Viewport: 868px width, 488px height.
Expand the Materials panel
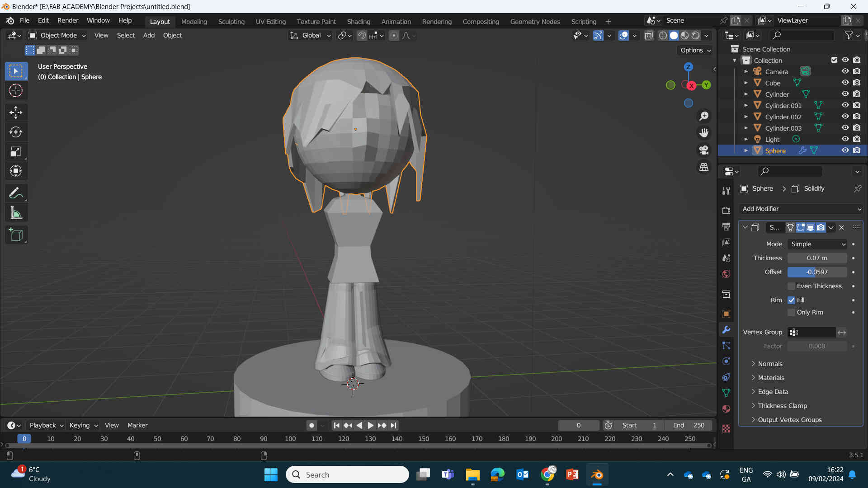click(771, 378)
